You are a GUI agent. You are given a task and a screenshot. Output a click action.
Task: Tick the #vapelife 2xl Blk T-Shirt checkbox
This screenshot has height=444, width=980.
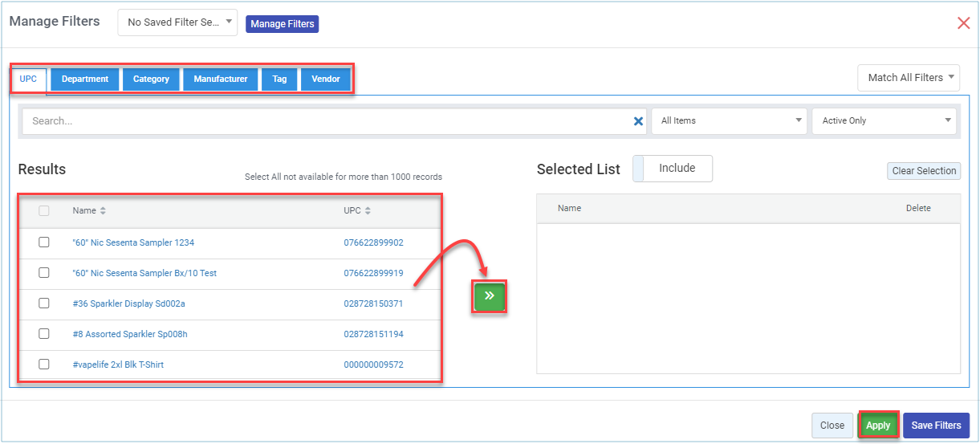tap(44, 364)
